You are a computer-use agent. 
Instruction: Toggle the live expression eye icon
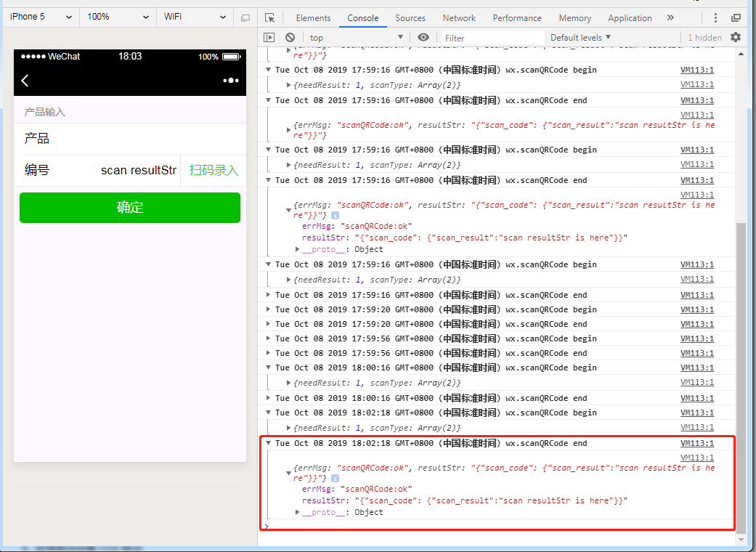(x=423, y=37)
